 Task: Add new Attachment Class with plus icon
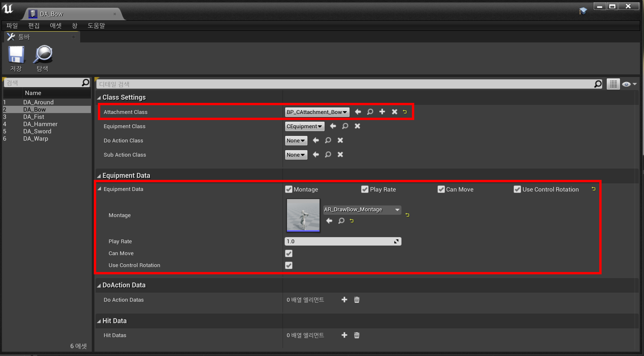[x=382, y=112]
